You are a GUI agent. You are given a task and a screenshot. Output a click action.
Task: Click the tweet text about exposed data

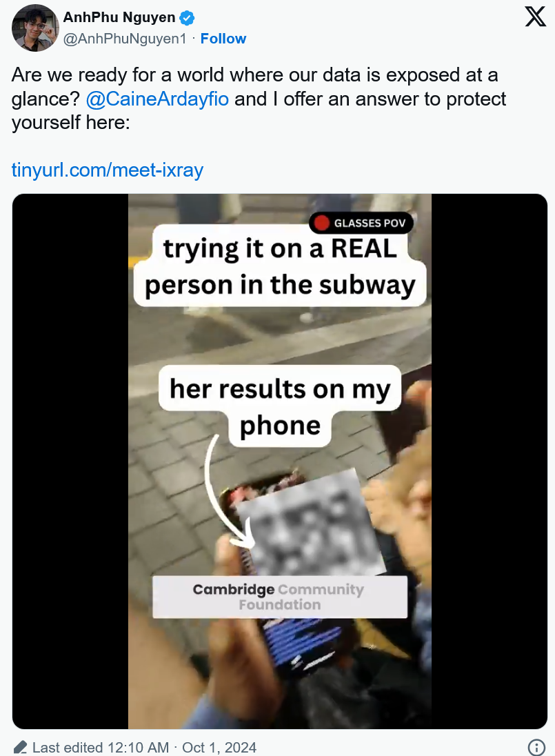pos(259,99)
